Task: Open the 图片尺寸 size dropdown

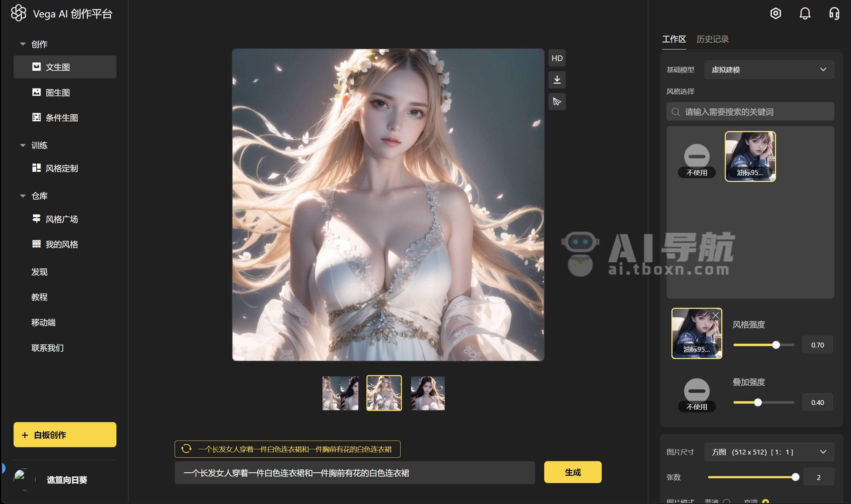Action: (769, 452)
